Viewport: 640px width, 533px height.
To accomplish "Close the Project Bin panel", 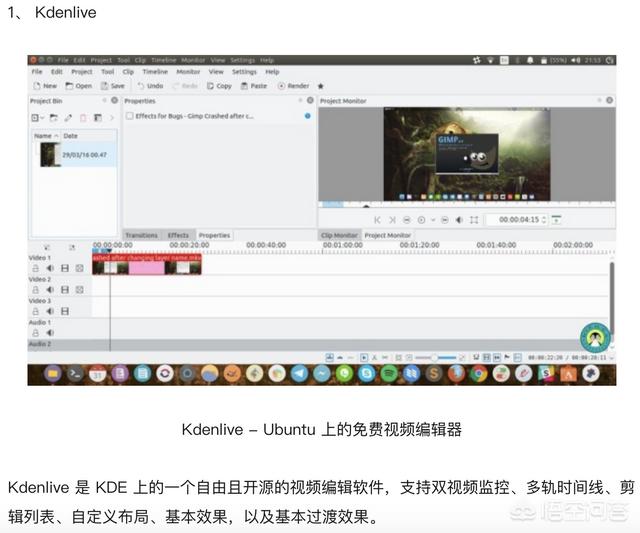I will [115, 100].
